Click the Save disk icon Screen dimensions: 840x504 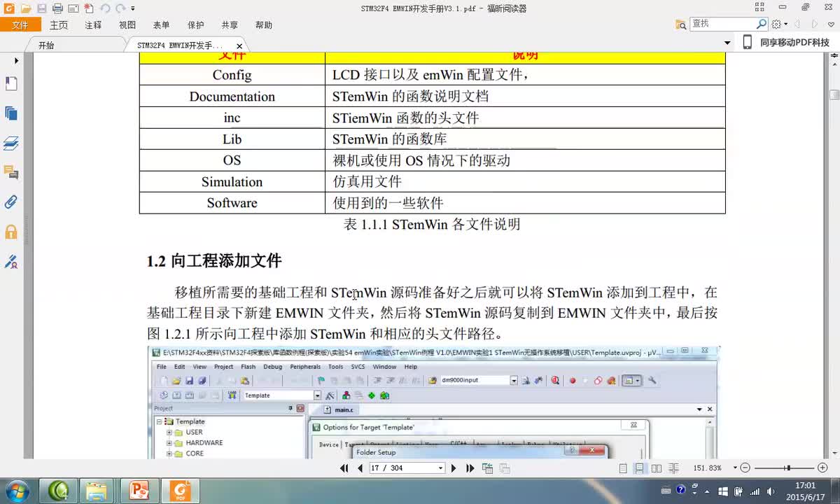(41, 9)
